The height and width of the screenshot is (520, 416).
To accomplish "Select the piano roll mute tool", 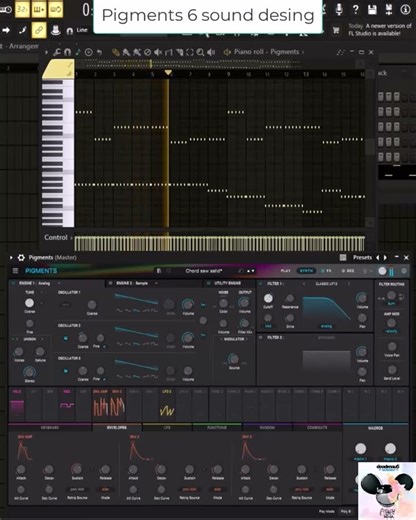I will pyautogui.click(x=158, y=52).
